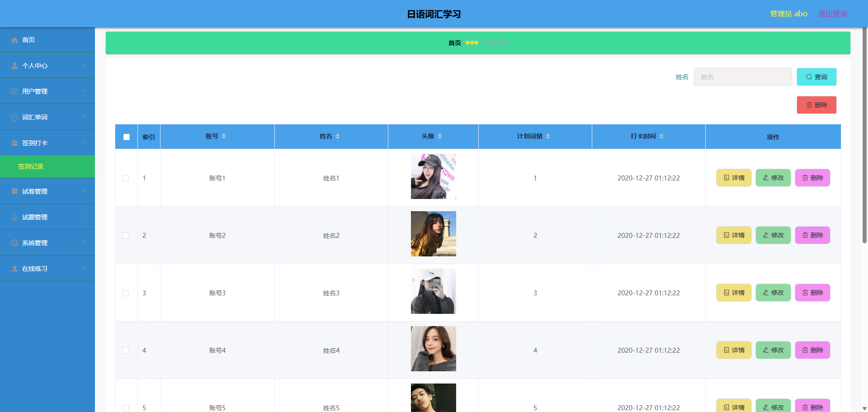Expand the 个人中心 menu chevron
This screenshot has height=412, width=868.
pos(84,65)
